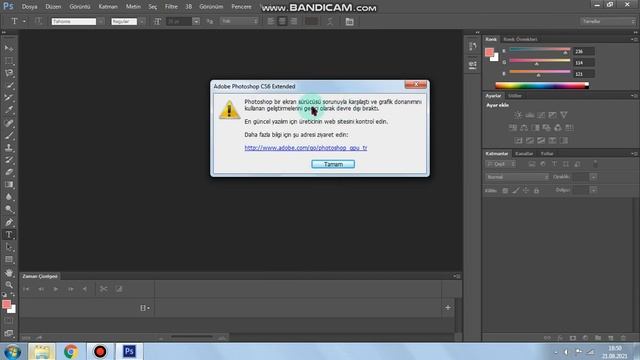This screenshot has height=360, width=640.
Task: Select the Zoom tool in toolbox
Action: 9,285
